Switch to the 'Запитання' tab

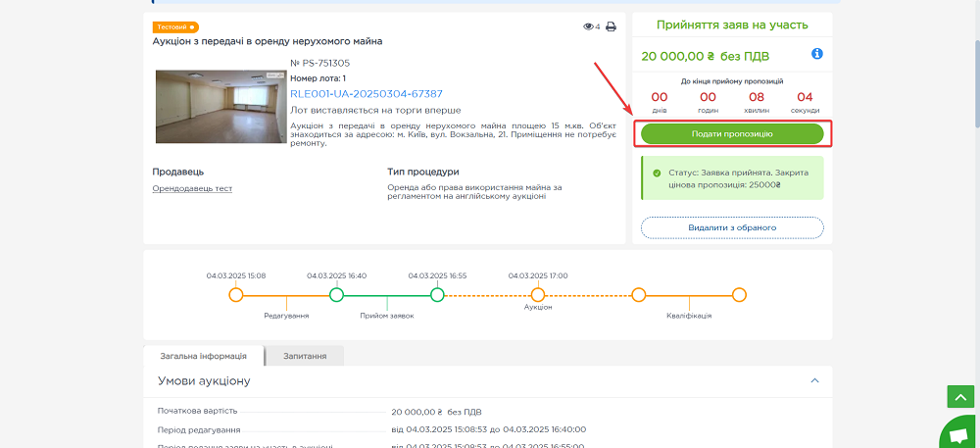tap(305, 357)
